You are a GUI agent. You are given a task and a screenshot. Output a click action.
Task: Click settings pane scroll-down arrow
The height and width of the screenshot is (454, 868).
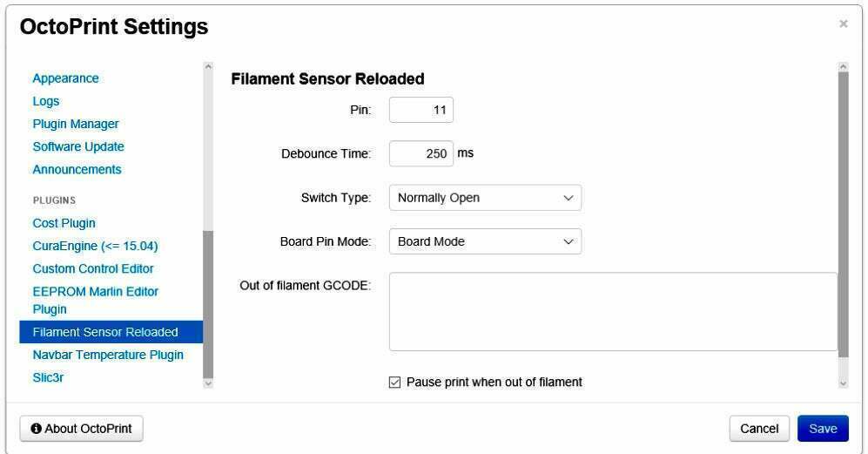click(843, 383)
